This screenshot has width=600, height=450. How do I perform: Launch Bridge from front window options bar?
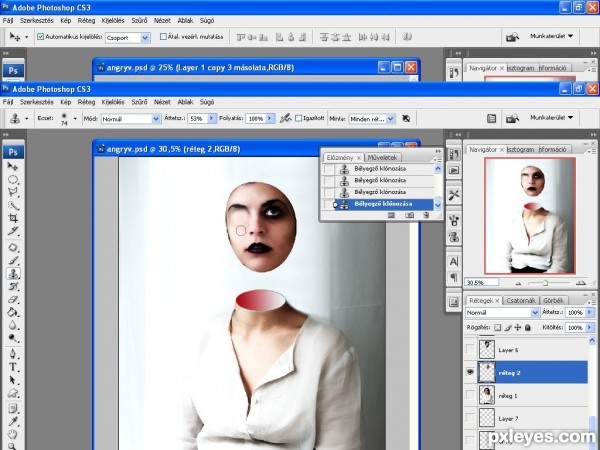(x=512, y=119)
